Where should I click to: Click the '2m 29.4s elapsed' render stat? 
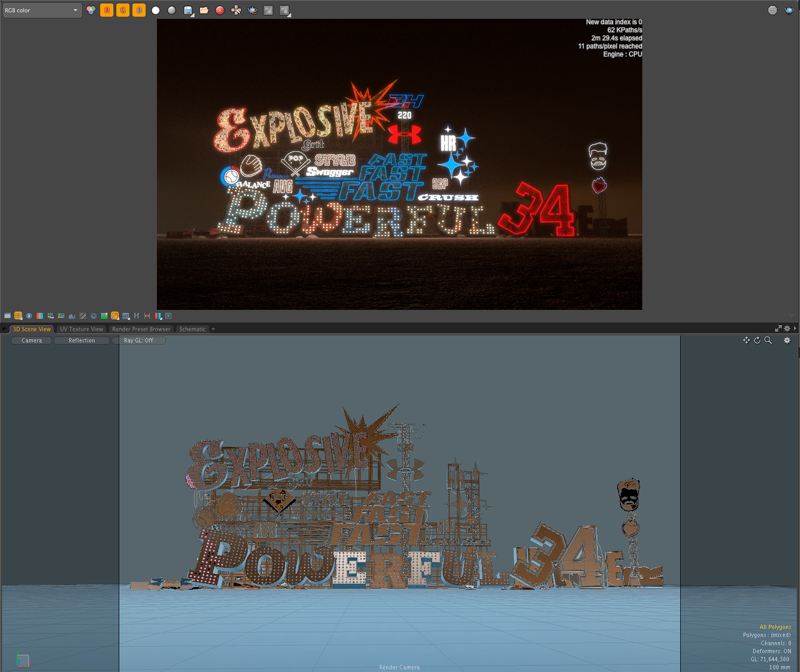point(617,38)
